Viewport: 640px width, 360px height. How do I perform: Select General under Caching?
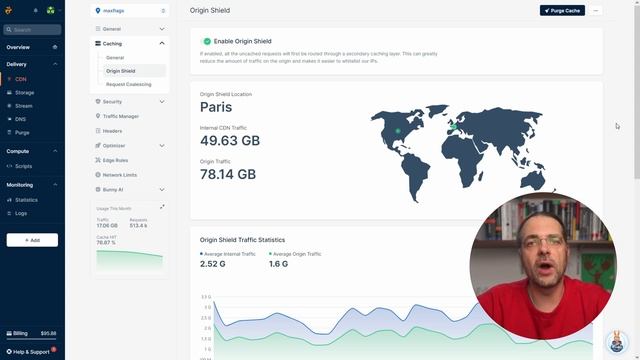click(x=115, y=58)
